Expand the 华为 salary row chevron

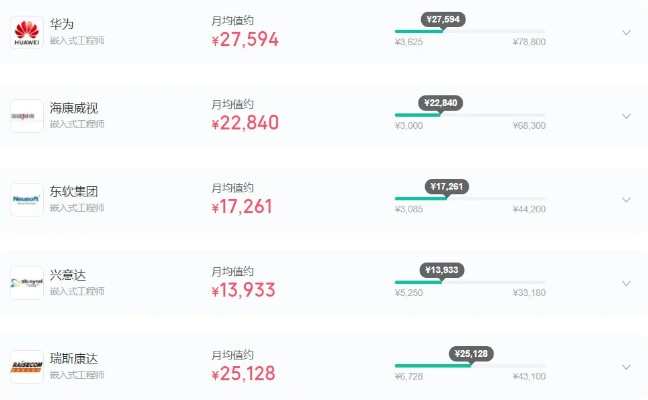pyautogui.click(x=626, y=32)
